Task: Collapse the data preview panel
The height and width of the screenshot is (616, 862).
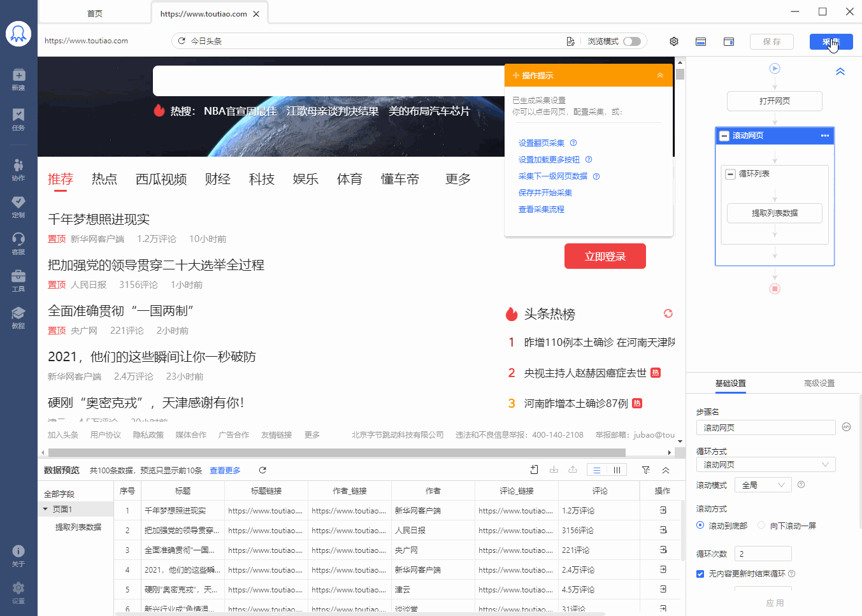Action: click(x=666, y=470)
